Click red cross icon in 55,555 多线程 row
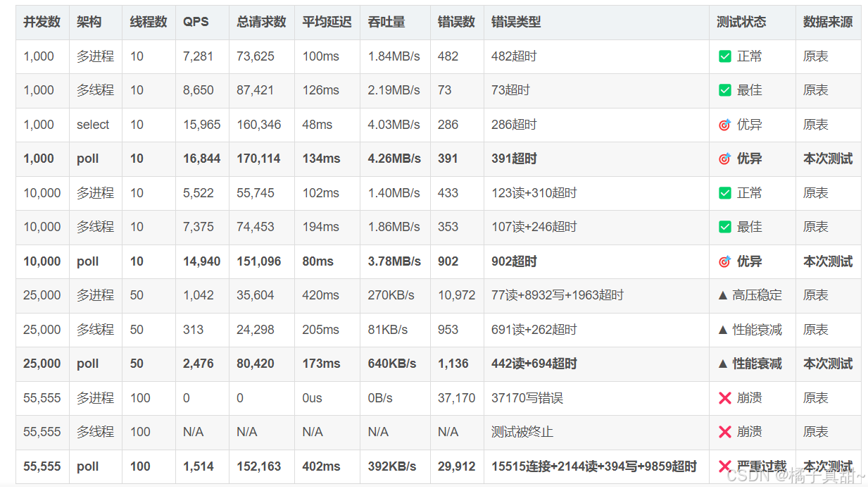The image size is (868, 489). click(724, 432)
